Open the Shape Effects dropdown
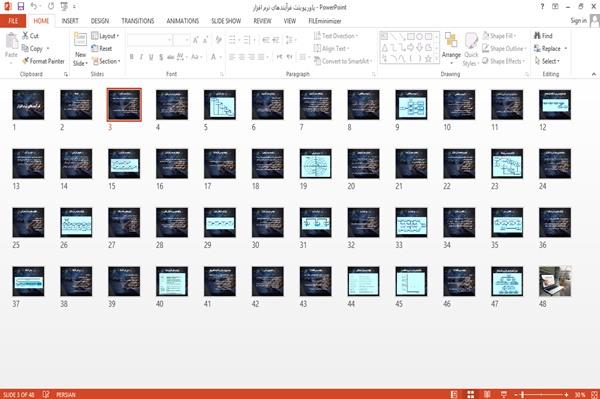600x399 pixels. click(504, 61)
